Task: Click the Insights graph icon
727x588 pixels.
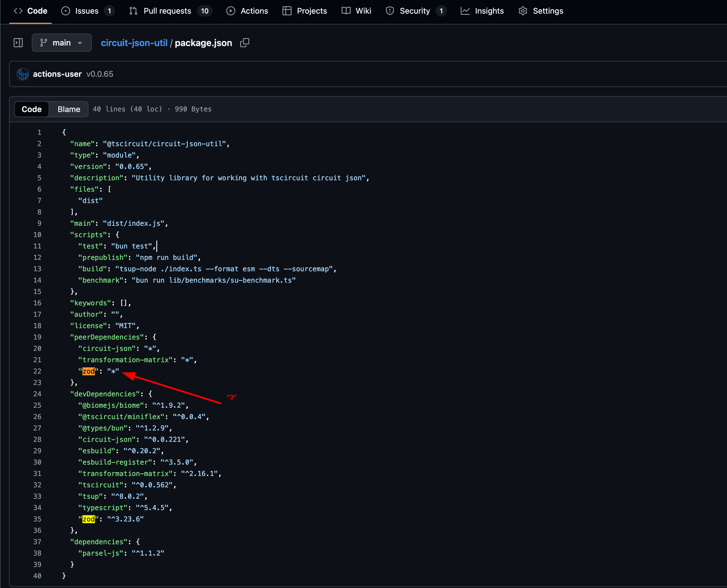Action: [x=465, y=11]
